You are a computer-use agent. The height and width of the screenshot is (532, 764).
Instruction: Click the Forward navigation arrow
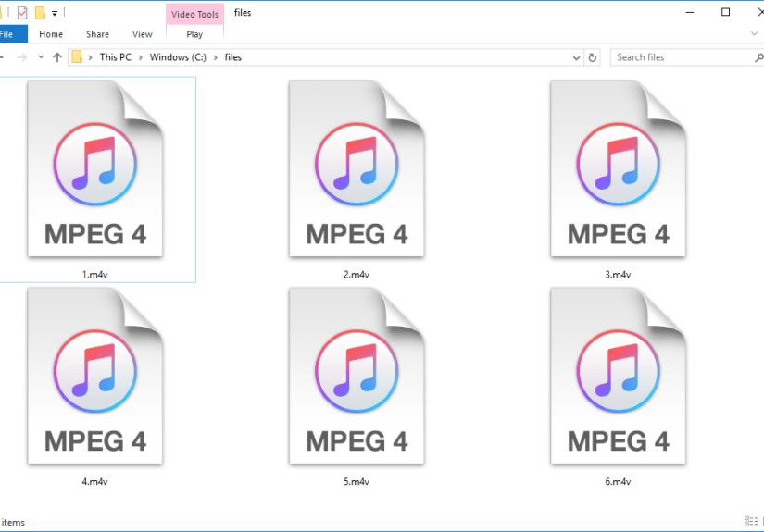click(x=22, y=57)
